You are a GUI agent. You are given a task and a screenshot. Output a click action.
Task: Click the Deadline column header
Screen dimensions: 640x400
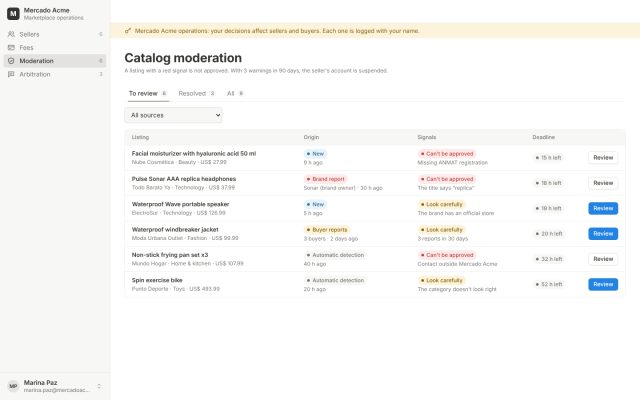tap(543, 137)
